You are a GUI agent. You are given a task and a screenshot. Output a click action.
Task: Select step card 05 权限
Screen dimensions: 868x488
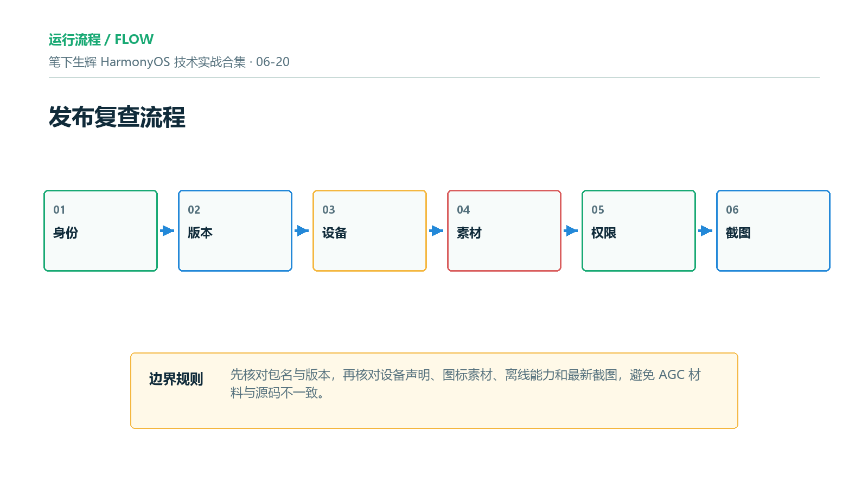click(639, 230)
